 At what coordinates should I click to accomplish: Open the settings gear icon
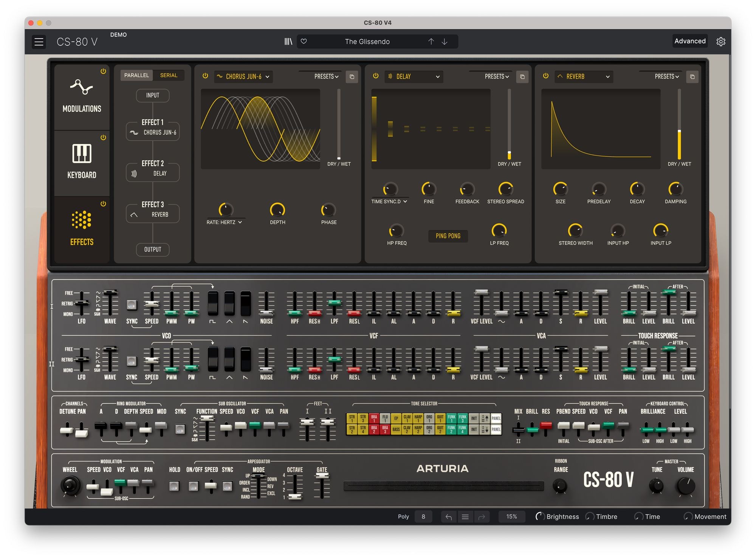721,42
